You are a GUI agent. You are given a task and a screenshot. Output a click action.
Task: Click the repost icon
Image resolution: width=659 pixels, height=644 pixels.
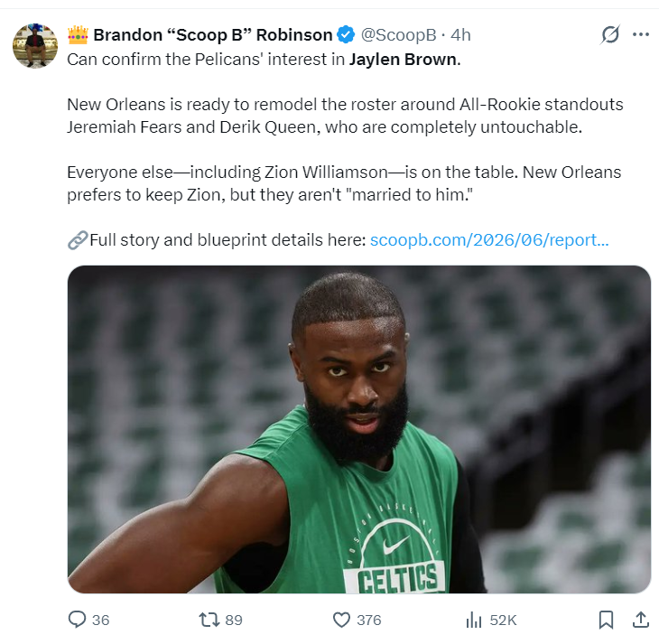click(209, 620)
